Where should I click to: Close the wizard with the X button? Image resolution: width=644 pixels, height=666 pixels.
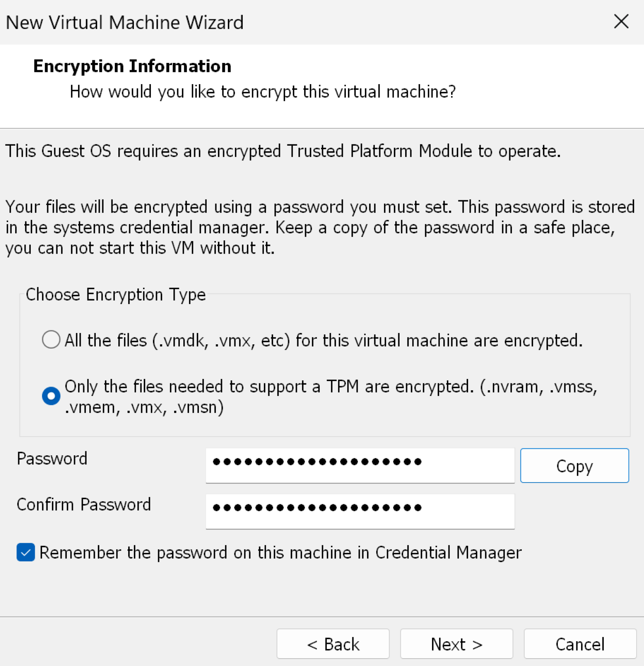tap(621, 22)
